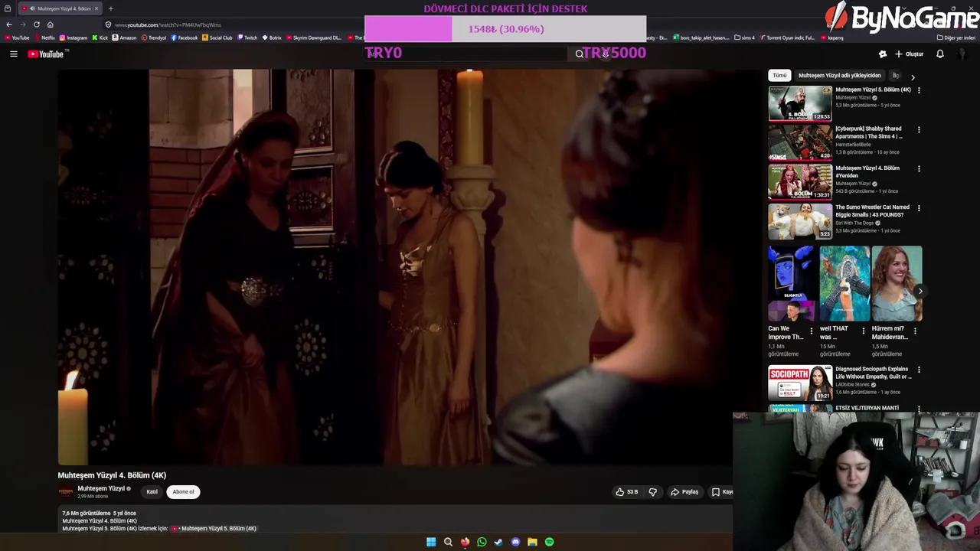980x551 pixels.
Task: Close the Muhteşem Yüzyıl 4. Bölüm tab
Action: point(96,8)
